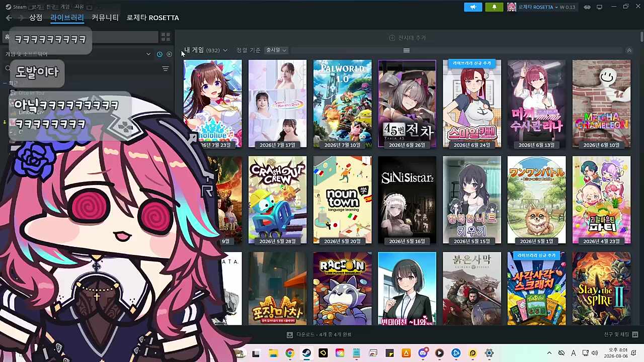Open the 상점 tab

pyautogui.click(x=36, y=18)
